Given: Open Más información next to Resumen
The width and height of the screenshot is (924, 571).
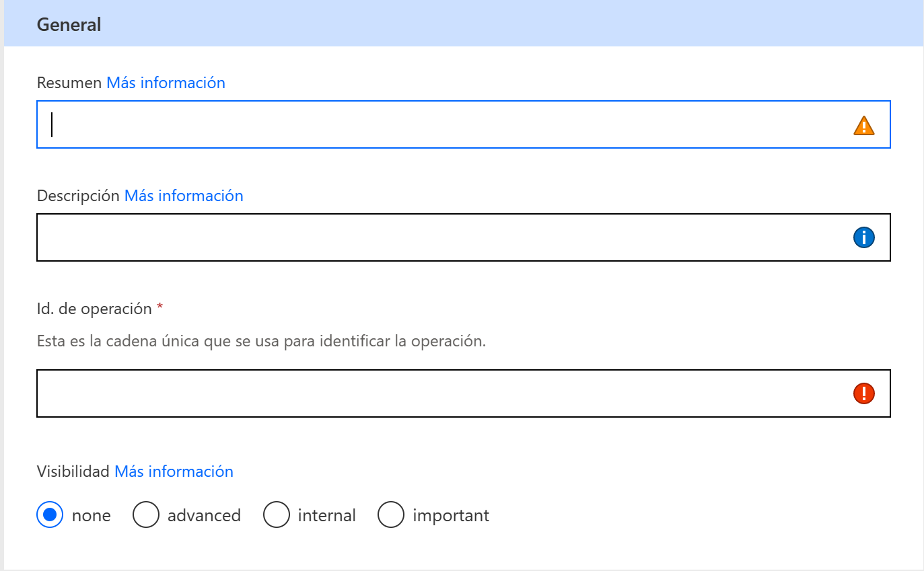Looking at the screenshot, I should (166, 83).
